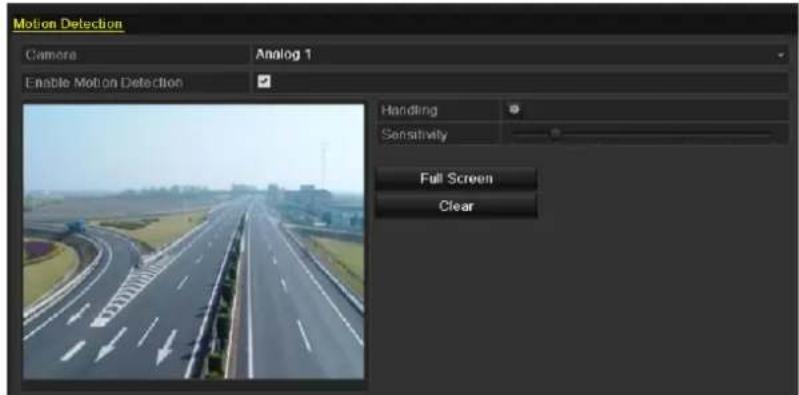Viewport: 799px width, 395px height.
Task: Click the Handling label
Action: click(409, 110)
